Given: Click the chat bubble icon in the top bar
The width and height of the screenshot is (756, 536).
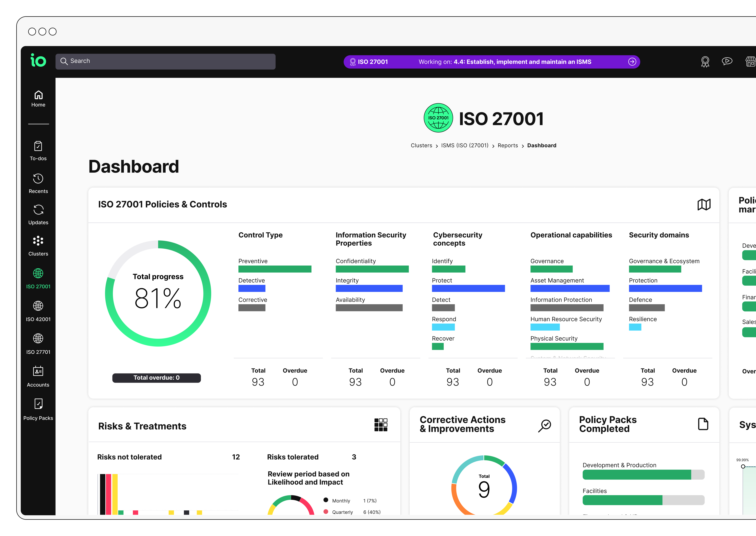Looking at the screenshot, I should click(x=727, y=61).
